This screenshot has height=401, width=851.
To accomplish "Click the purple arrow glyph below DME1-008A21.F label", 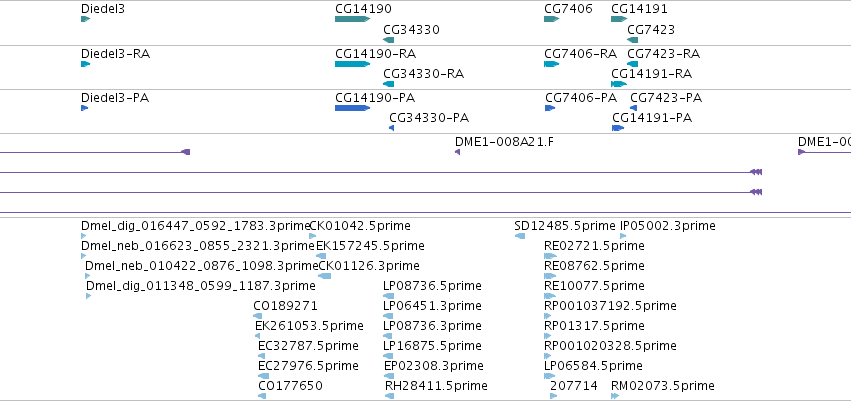I will pos(458,152).
